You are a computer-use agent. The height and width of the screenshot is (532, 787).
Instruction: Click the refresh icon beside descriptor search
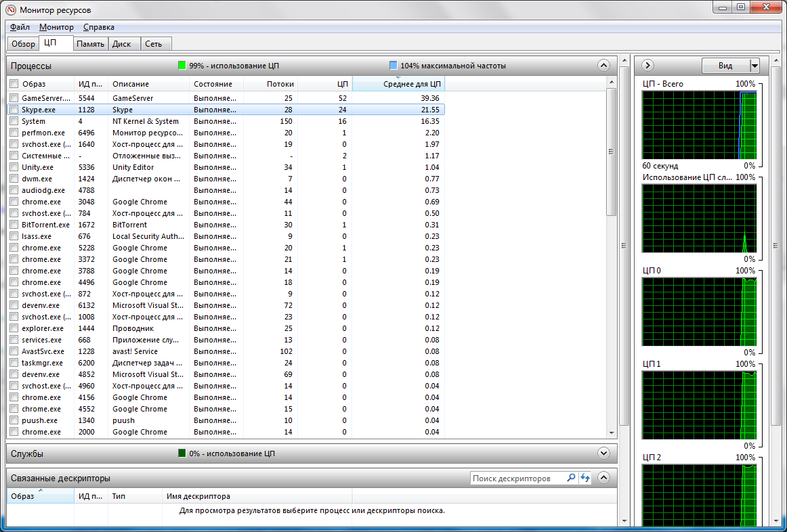coord(585,478)
